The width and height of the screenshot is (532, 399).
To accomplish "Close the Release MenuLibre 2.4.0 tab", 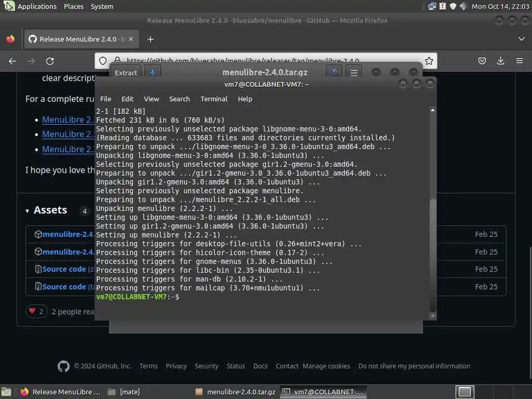I will pyautogui.click(x=131, y=39).
